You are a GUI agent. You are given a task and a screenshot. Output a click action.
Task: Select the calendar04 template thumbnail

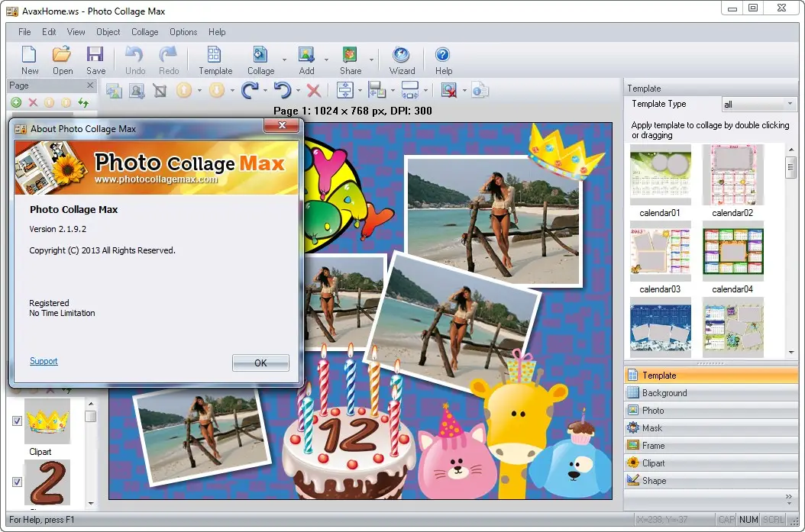732,251
